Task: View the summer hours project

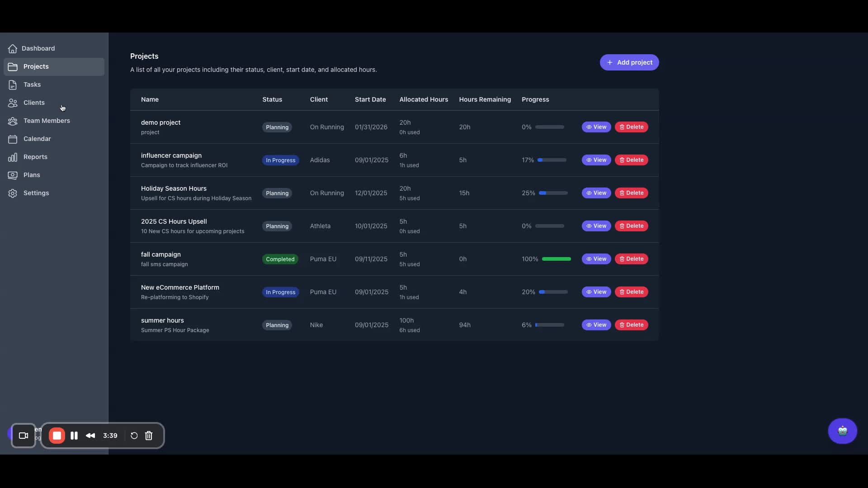Action: coord(596,325)
